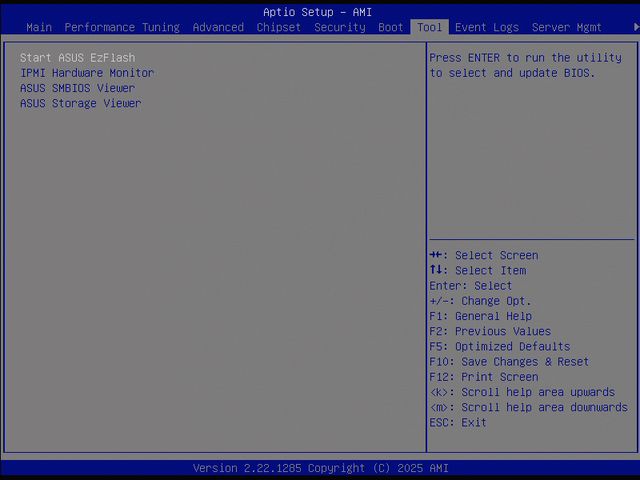Launch Start ASUS EzFlash utility

pos(78,58)
